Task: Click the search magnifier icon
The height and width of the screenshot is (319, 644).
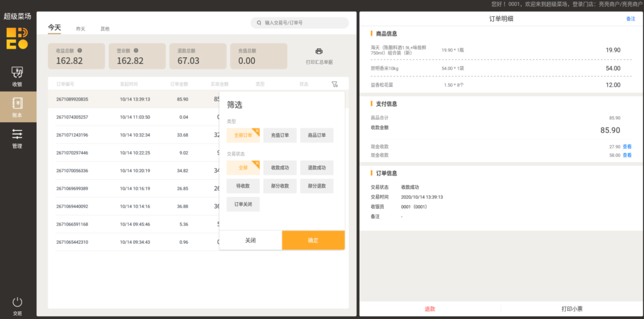Action: 260,23
